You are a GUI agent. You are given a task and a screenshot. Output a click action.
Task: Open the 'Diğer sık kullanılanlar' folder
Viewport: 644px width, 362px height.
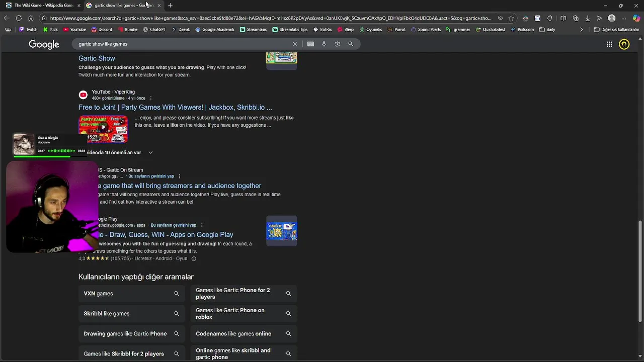click(616, 29)
